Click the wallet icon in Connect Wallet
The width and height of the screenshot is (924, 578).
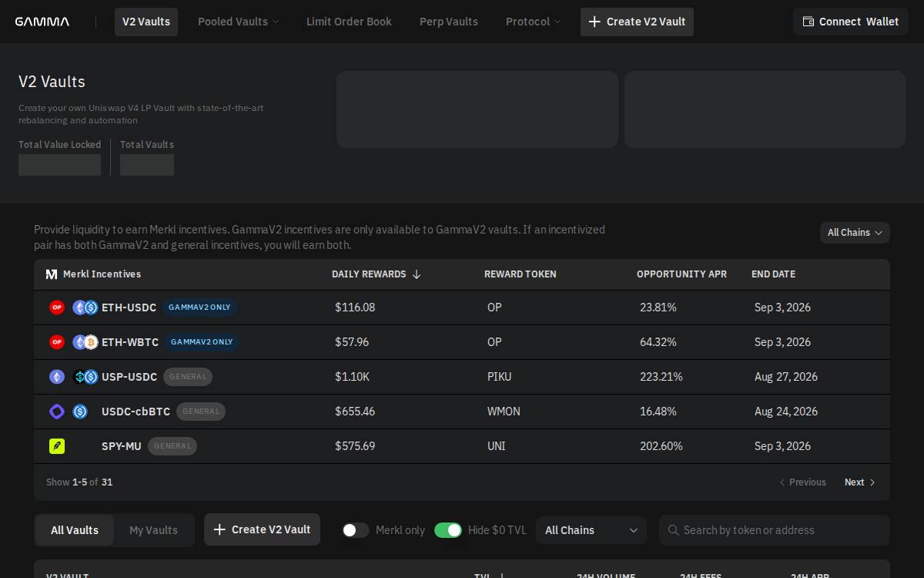[808, 22]
